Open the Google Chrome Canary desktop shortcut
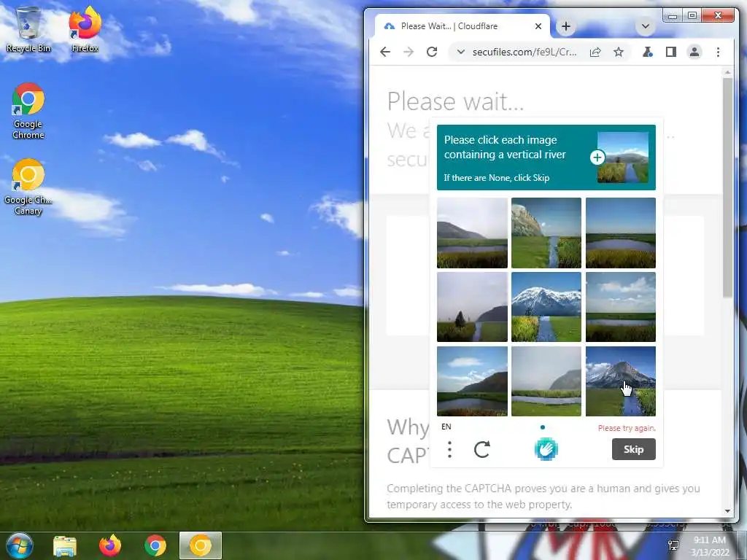 (x=28, y=187)
